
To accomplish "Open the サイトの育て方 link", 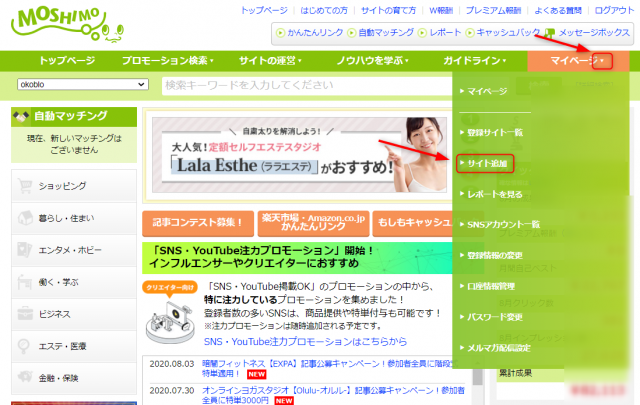I will (x=388, y=10).
